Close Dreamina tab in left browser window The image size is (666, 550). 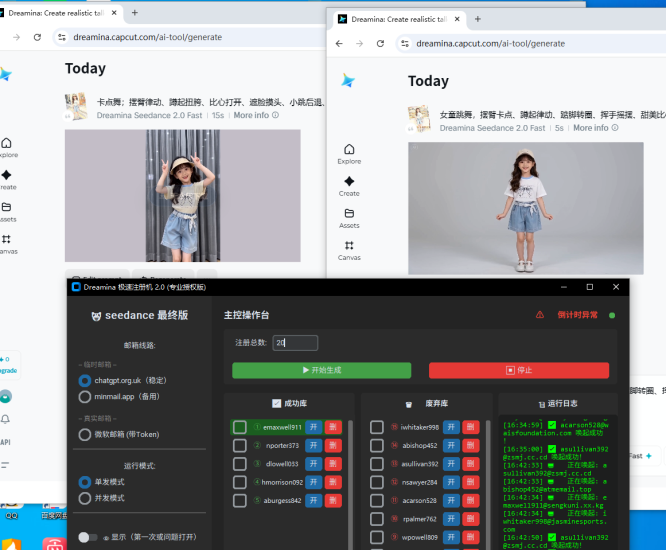(114, 13)
